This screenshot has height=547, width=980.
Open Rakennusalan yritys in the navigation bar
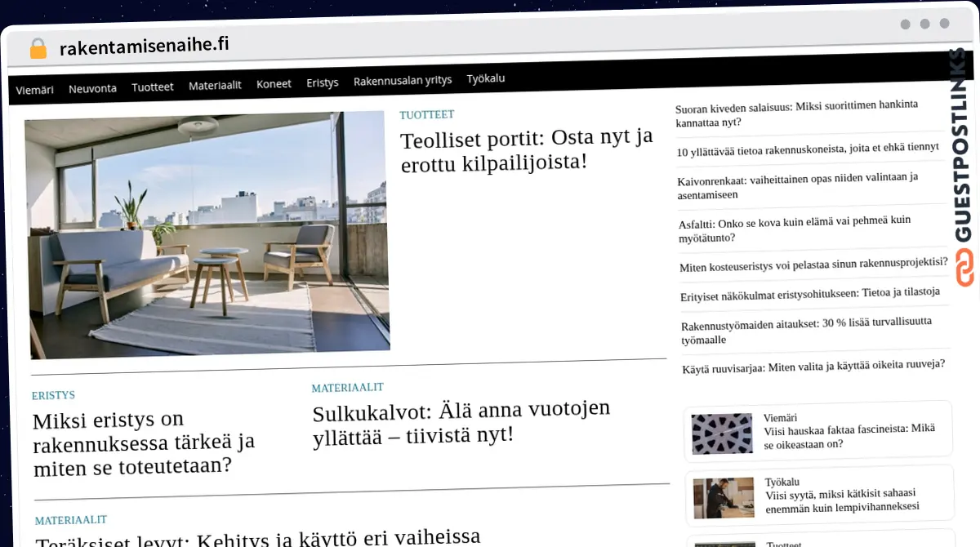[403, 81]
